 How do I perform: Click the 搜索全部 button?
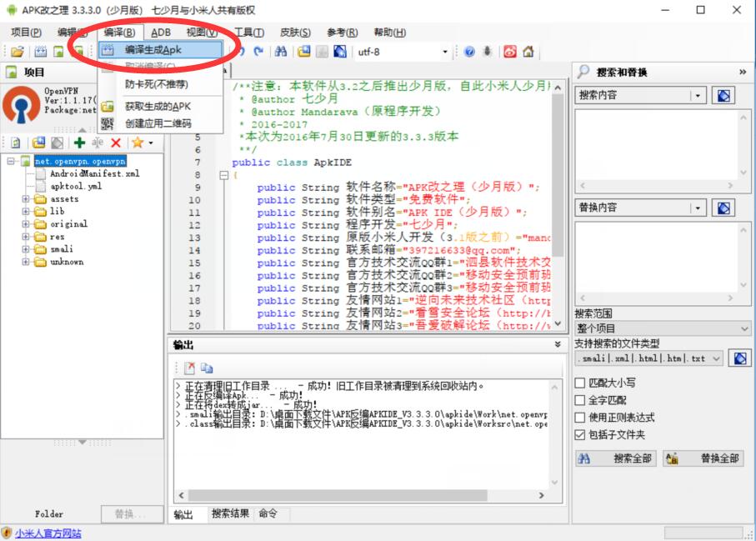[616, 458]
